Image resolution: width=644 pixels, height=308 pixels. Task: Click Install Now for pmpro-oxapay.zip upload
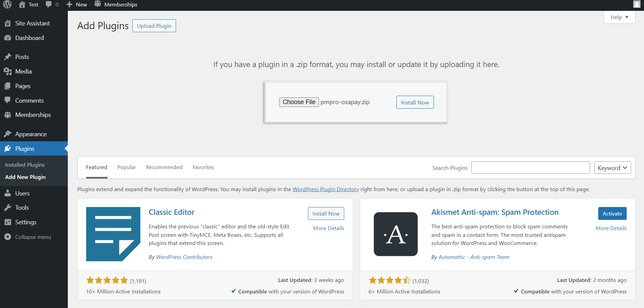415,102
